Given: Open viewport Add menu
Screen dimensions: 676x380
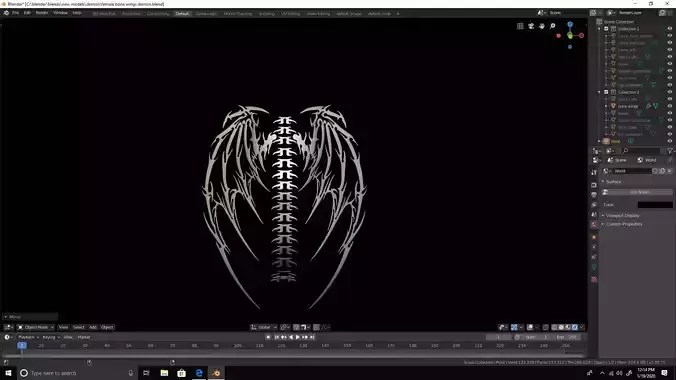Looking at the screenshot, I should pyautogui.click(x=93, y=327).
